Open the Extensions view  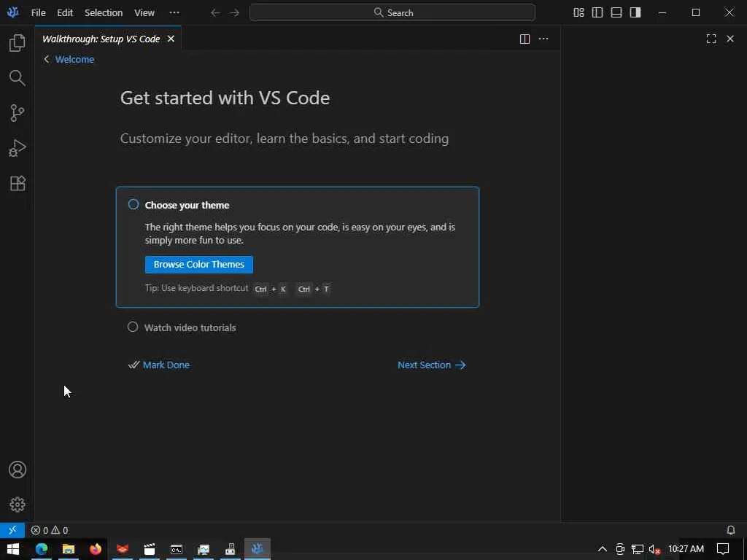coord(18,183)
